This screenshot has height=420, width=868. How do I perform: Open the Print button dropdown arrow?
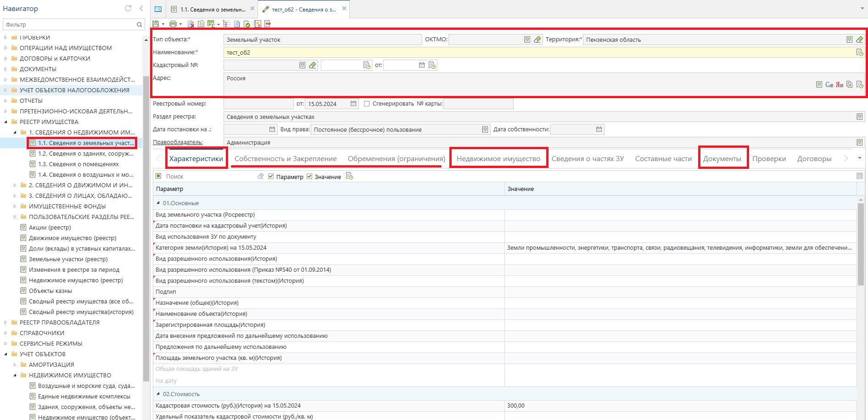tap(180, 24)
